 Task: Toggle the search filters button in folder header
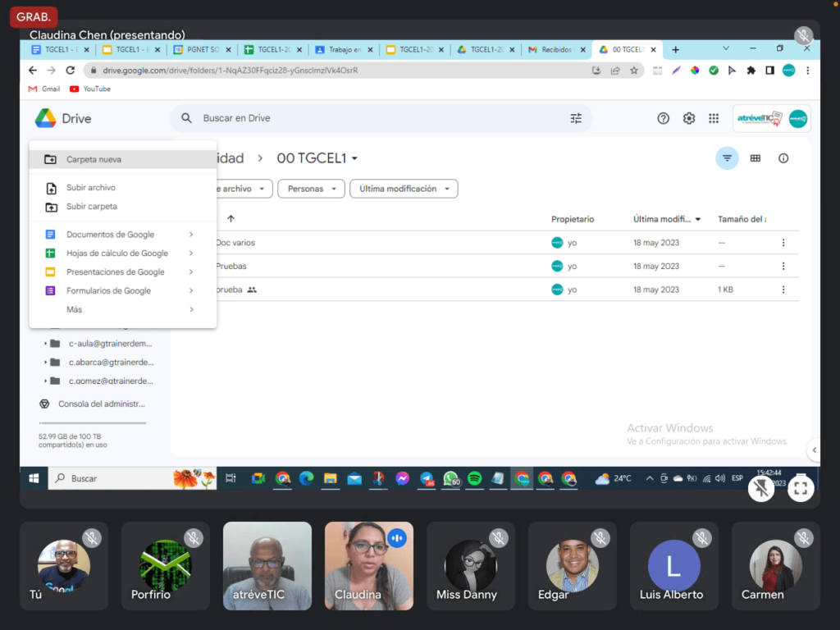coord(727,158)
